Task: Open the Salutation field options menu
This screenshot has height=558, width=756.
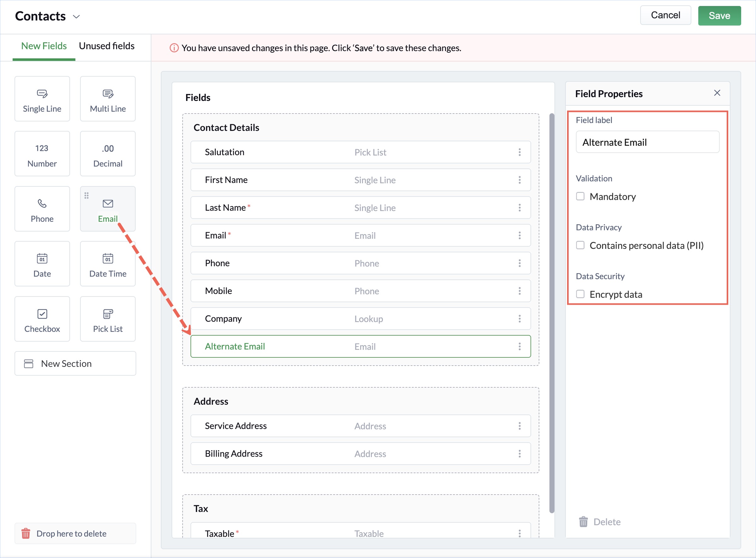Action: [x=519, y=152]
